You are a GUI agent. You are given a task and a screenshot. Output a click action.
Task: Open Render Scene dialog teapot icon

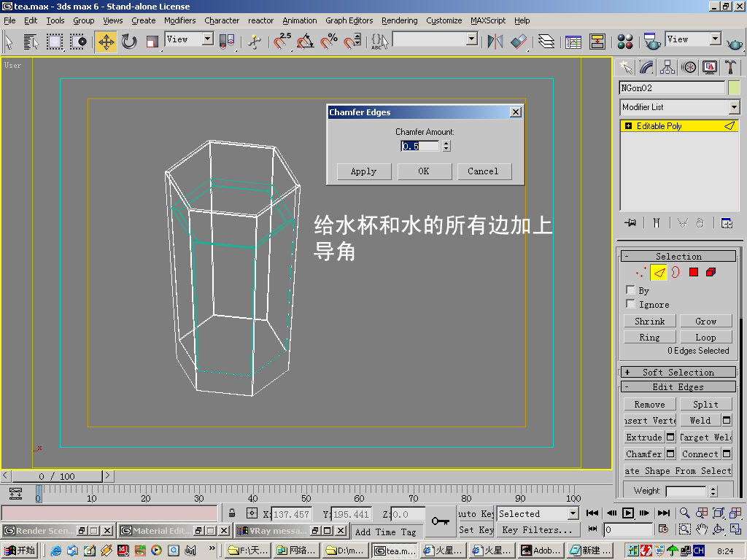[651, 42]
